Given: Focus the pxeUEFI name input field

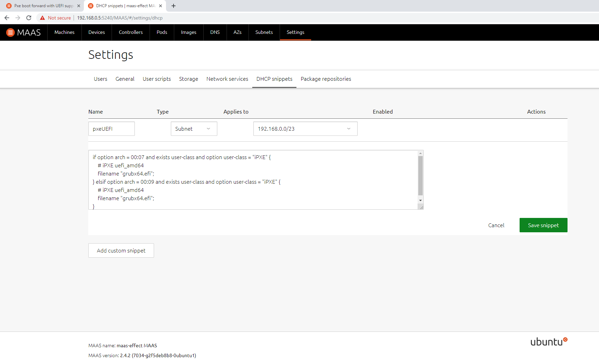Looking at the screenshot, I should tap(111, 129).
